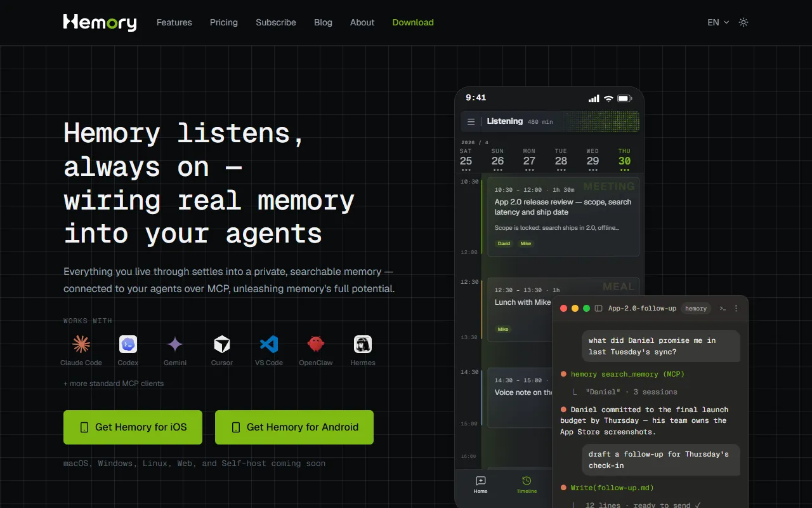The image size is (812, 508).
Task: Click the "+ more standard MCP clients" text
Action: click(x=114, y=384)
